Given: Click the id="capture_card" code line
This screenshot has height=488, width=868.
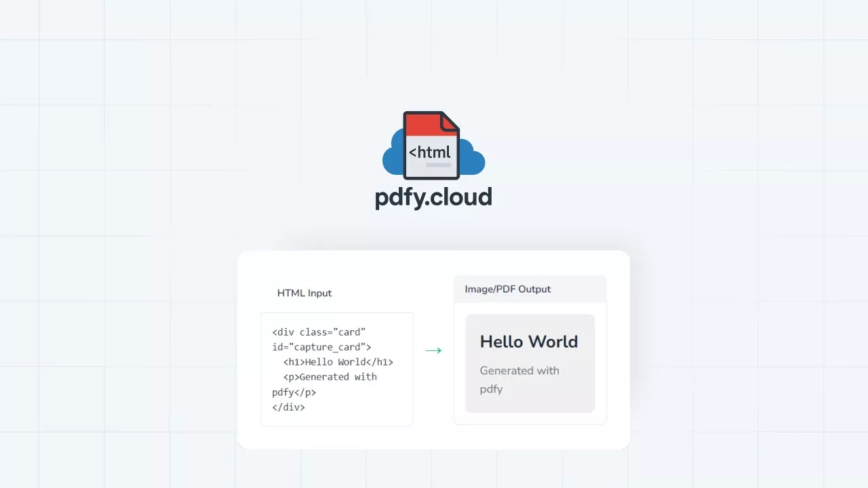Looking at the screenshot, I should click(321, 347).
